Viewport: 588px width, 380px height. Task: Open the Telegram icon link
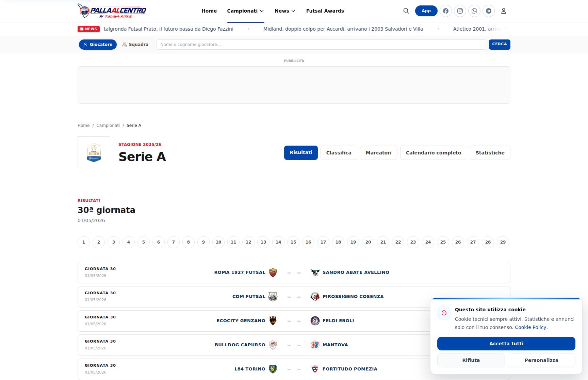(x=489, y=11)
